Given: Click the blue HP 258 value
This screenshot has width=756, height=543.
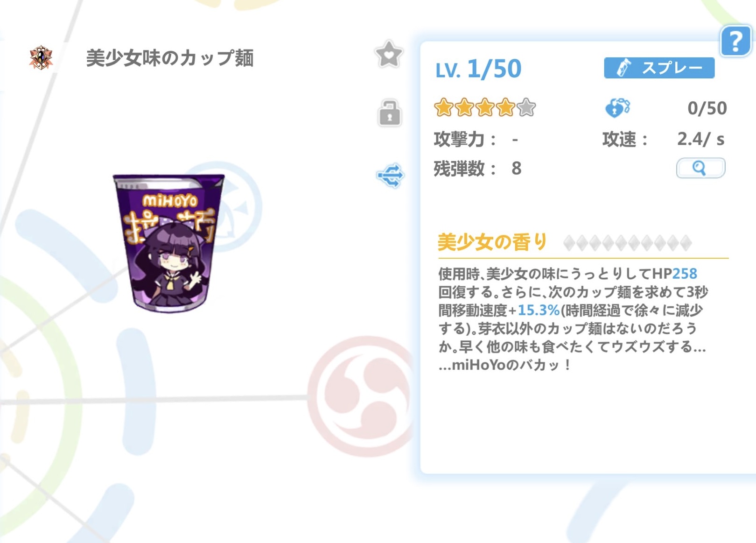Looking at the screenshot, I should 685,274.
